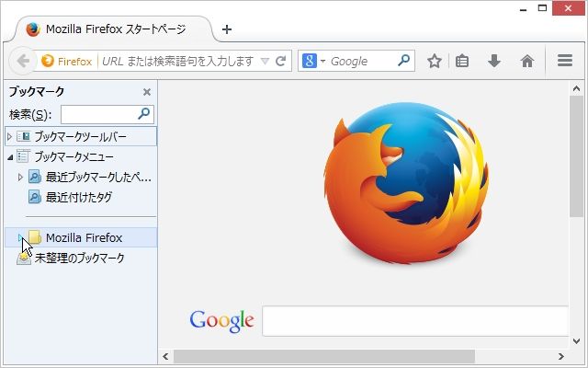Click the URL address input field
The image size is (588, 368).
178,61
